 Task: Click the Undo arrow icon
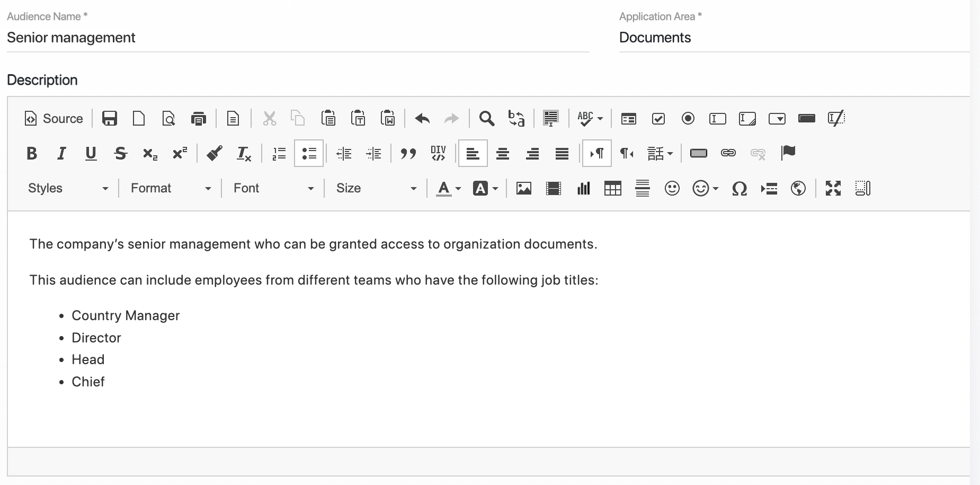tap(422, 118)
